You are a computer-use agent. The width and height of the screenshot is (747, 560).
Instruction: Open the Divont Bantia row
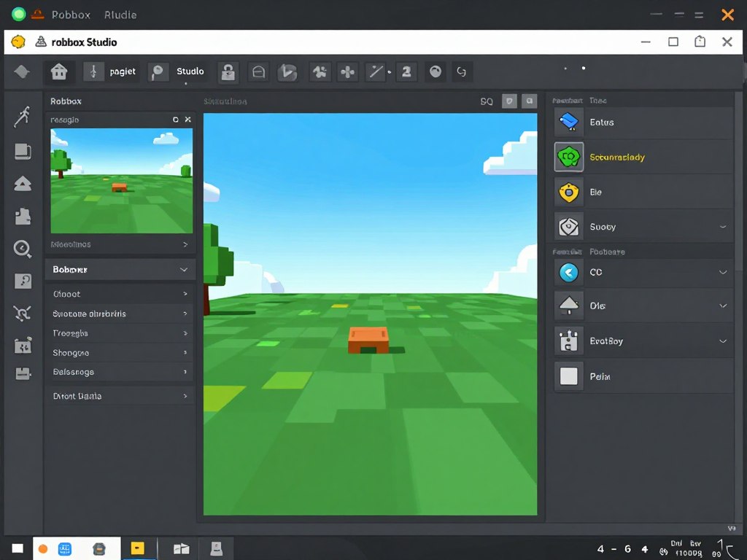(120, 396)
